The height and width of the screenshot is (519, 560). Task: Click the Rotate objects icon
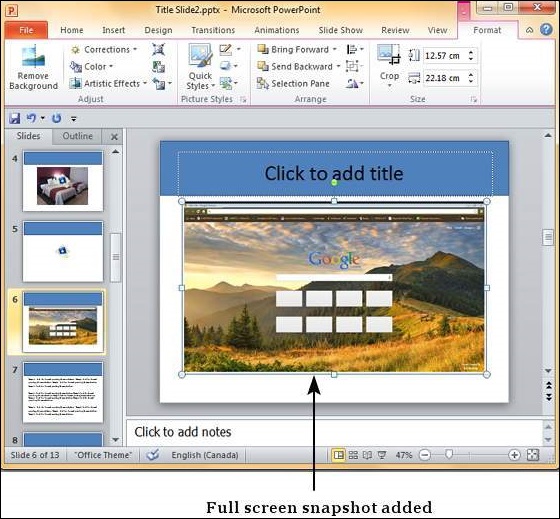click(352, 84)
